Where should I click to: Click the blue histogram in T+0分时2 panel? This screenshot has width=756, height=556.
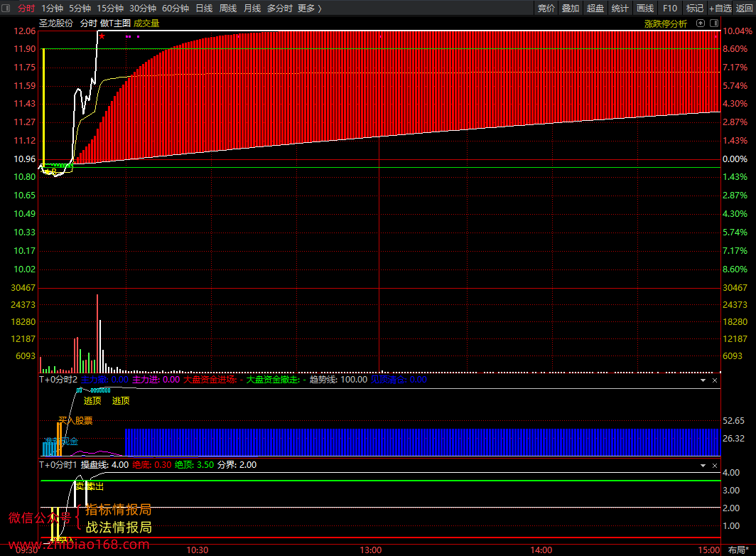coord(422,442)
